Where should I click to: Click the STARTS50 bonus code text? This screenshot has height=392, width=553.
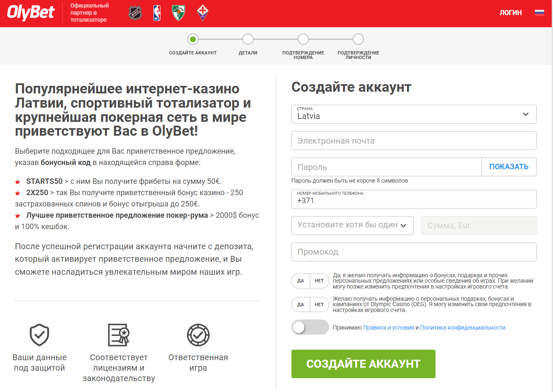coord(44,181)
